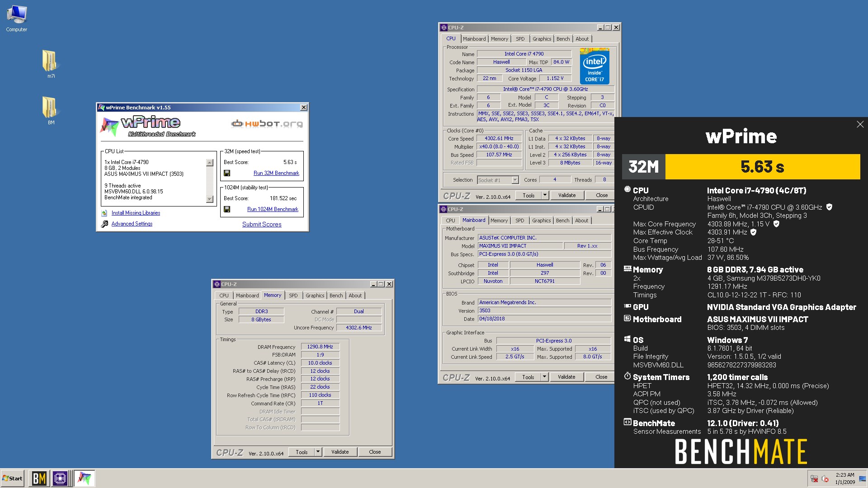The image size is (868, 488).
Task: Click Tools button in the top CPU-Z window
Action: tap(528, 195)
